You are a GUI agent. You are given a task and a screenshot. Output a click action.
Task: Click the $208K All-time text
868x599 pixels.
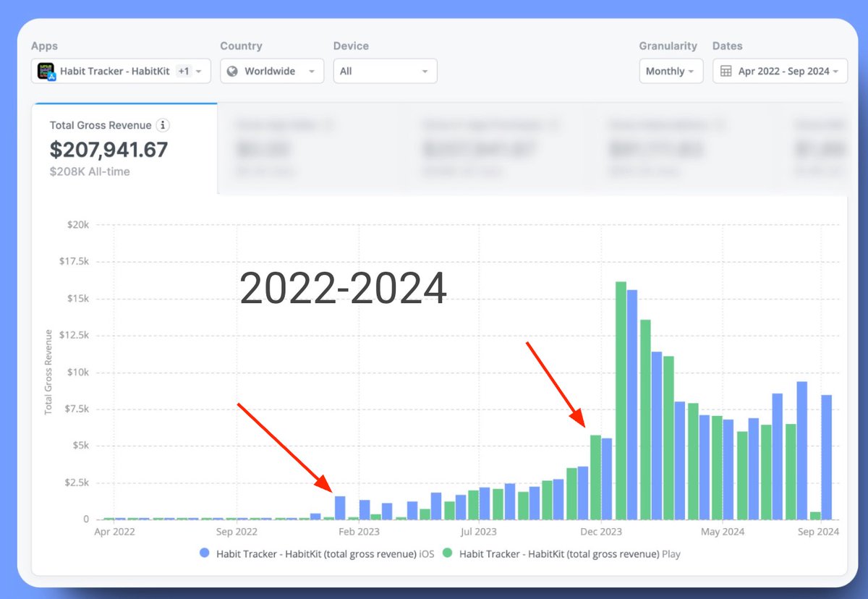90,171
